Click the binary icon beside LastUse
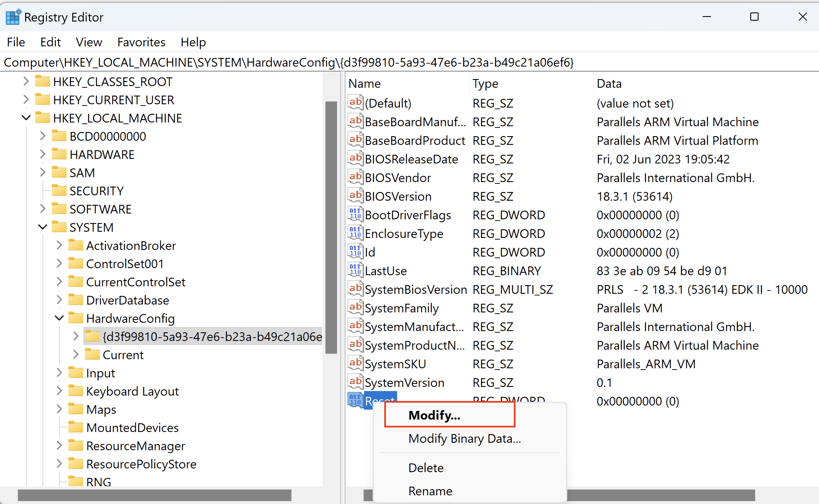819x504 pixels. coord(355,270)
